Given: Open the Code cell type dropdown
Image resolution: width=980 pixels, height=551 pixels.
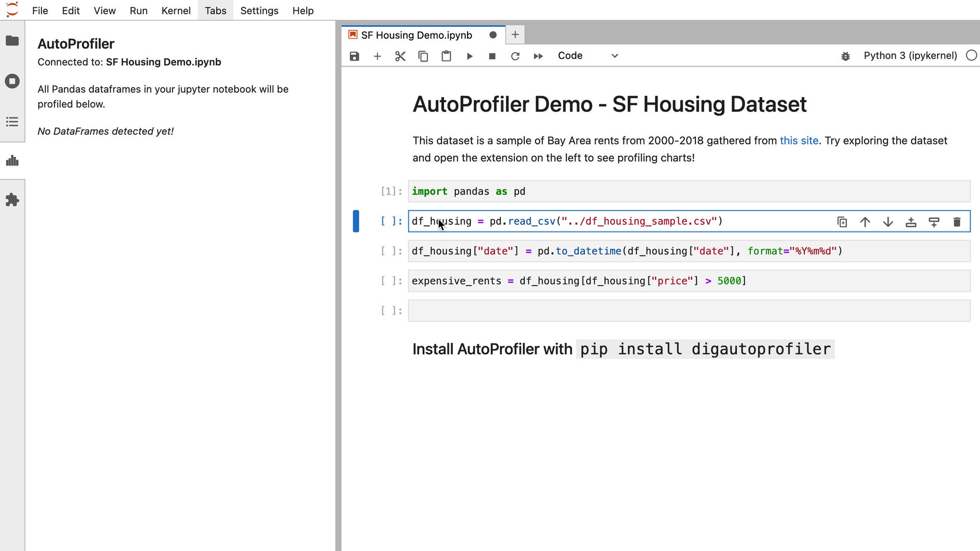Looking at the screenshot, I should [x=588, y=56].
